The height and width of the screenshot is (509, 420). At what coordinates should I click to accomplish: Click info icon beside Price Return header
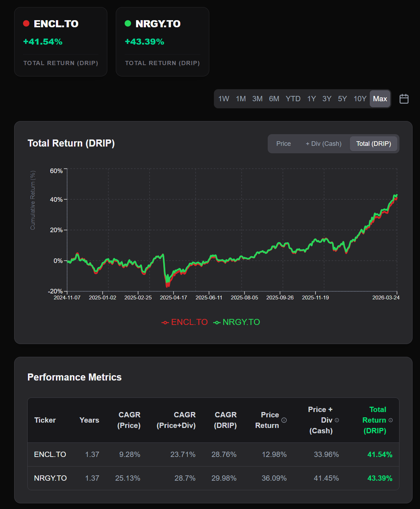click(x=284, y=420)
